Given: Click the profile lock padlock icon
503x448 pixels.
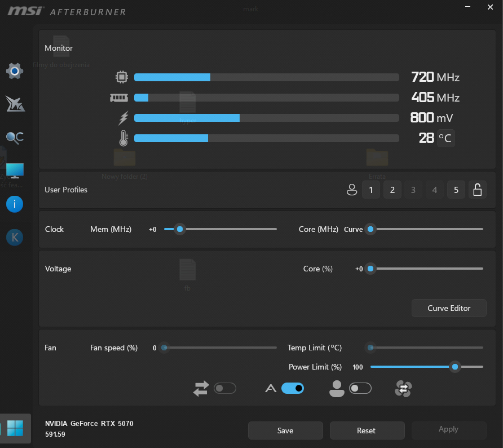Looking at the screenshot, I should [x=478, y=190].
